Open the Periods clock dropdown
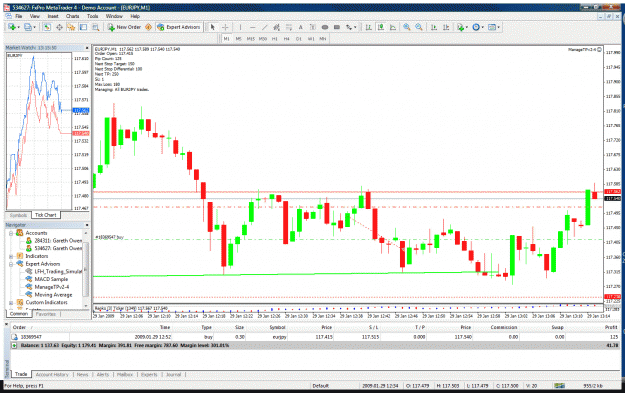Viewport: 625px width, 393px height. pyautogui.click(x=478, y=27)
